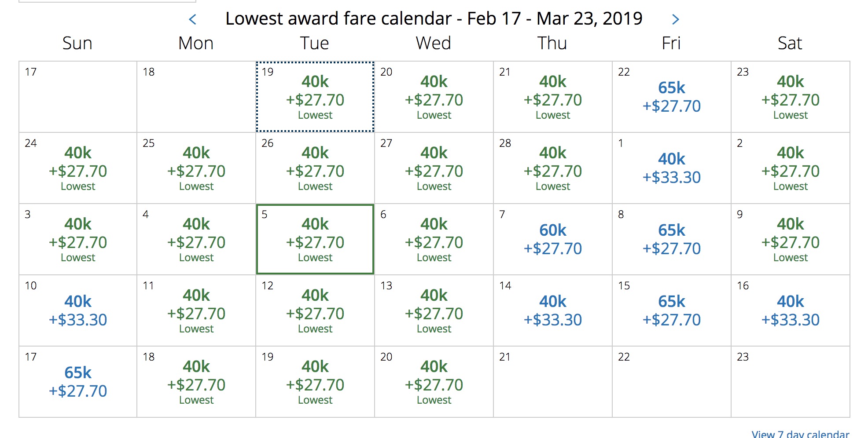The image size is (868, 438).
Task: Pick Feb 24 lowest 40k fare
Action: [x=78, y=168]
